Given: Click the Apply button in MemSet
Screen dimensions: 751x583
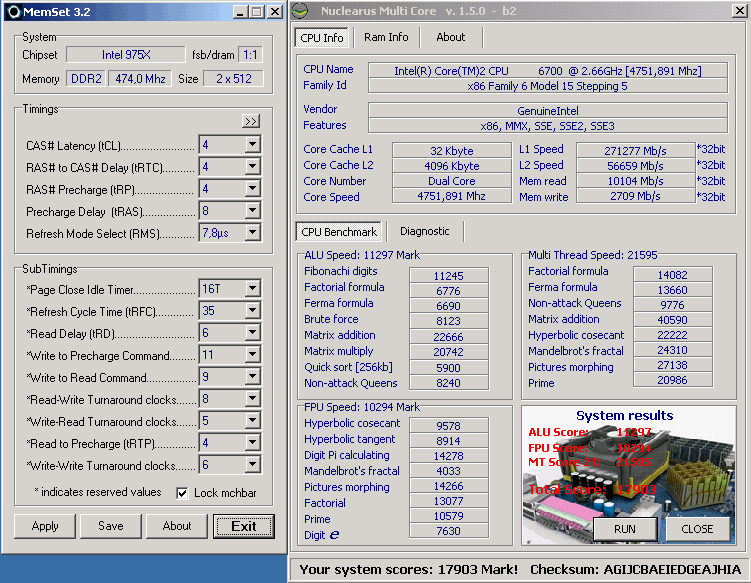Looking at the screenshot, I should 45,526.
